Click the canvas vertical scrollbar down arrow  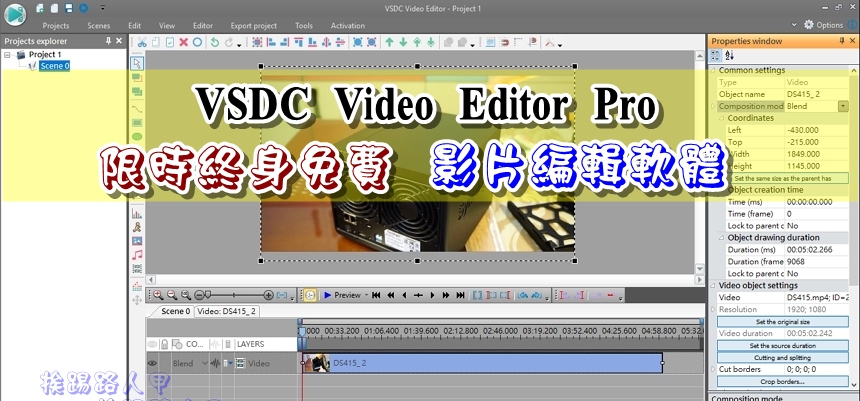coord(699,269)
